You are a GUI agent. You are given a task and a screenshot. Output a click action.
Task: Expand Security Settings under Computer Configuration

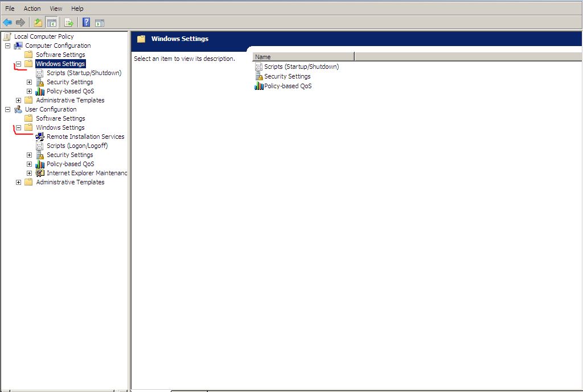pos(30,82)
